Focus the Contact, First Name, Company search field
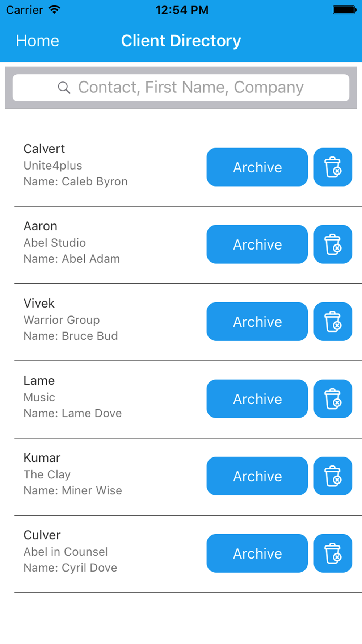362x644 pixels. pos(181,88)
